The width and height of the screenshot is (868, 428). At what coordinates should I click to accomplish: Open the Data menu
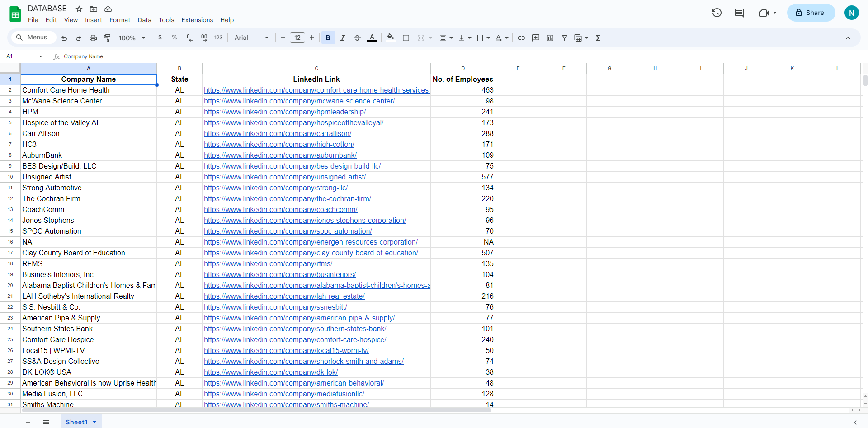point(145,20)
